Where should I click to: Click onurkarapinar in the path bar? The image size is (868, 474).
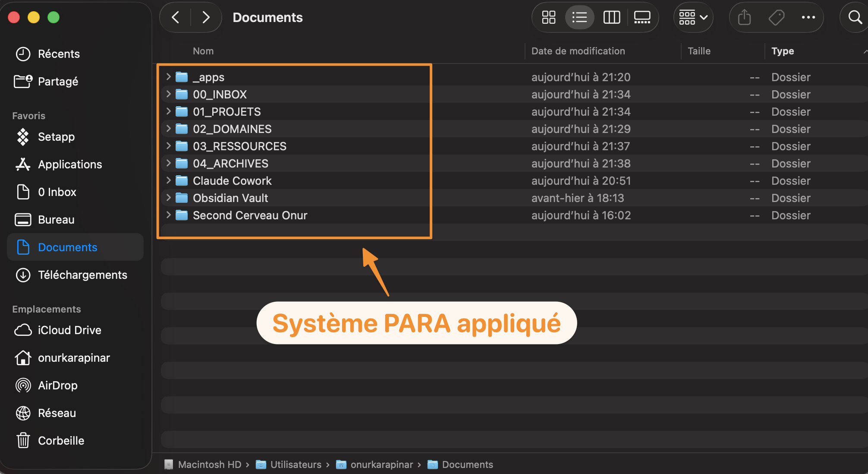375,465
